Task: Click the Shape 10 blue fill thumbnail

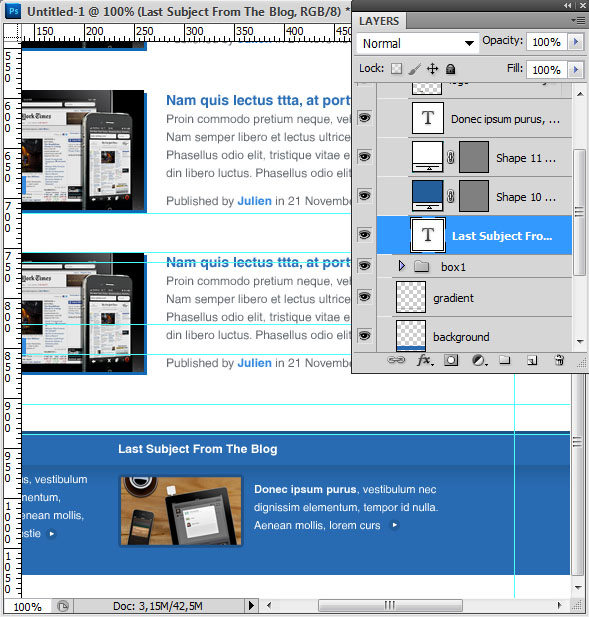Action: coord(427,196)
